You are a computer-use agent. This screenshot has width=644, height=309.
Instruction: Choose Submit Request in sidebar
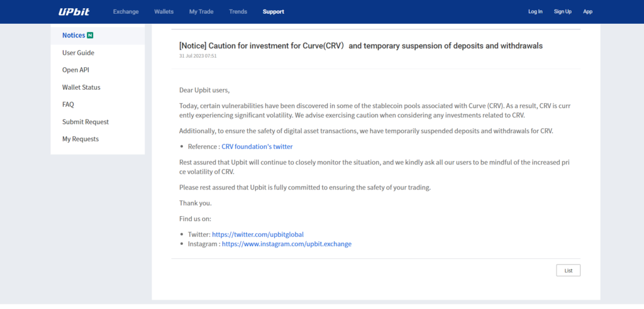pyautogui.click(x=86, y=122)
